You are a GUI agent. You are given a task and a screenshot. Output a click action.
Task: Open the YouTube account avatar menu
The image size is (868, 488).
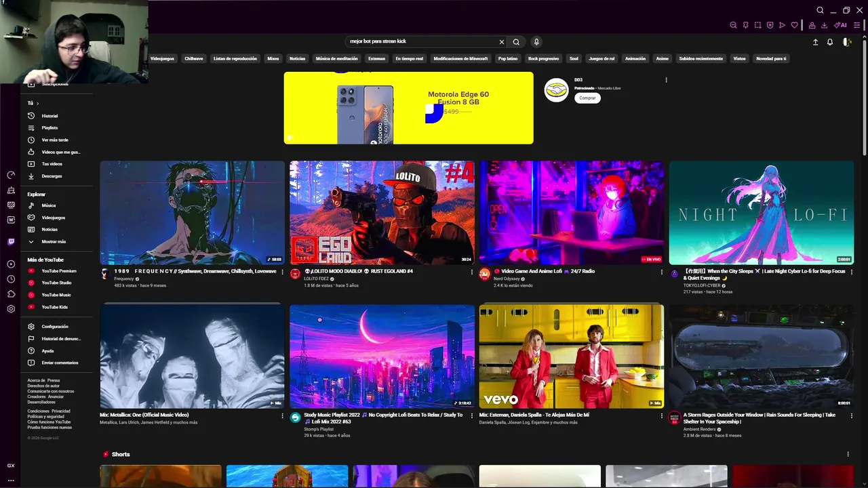point(846,42)
